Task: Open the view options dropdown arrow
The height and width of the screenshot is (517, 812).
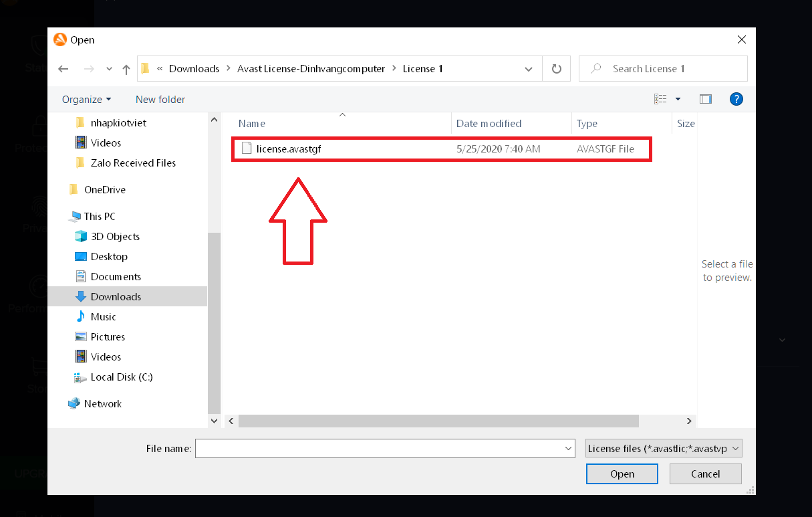Action: click(x=678, y=99)
